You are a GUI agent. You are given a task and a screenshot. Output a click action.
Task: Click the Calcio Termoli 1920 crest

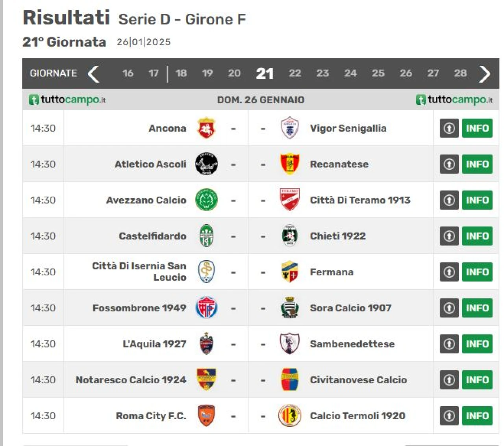click(x=290, y=416)
